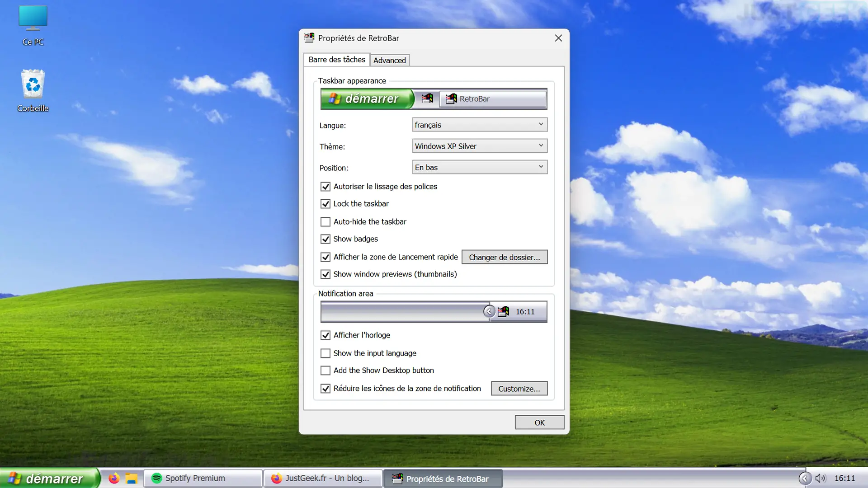
Task: Toggle Réduire les icônes de la zone de notification
Action: (325, 389)
